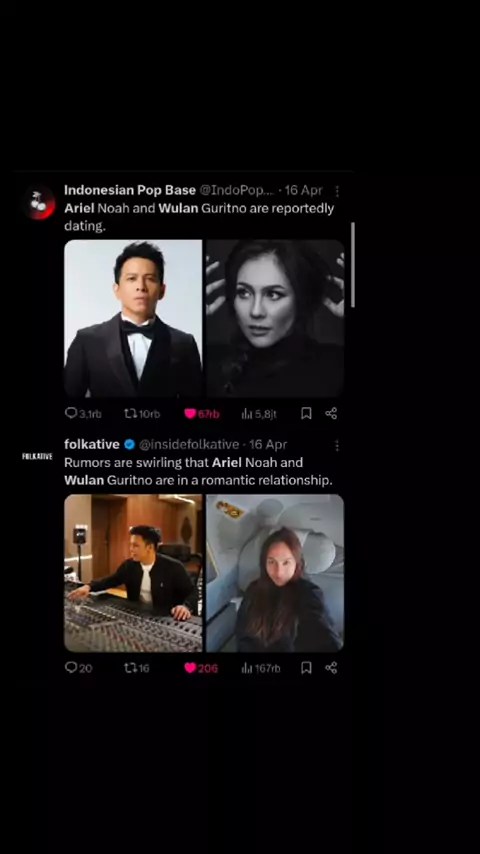Open more options on Indonesian Pop Base tweet
Image resolution: width=480 pixels, height=854 pixels.
pos(337,191)
